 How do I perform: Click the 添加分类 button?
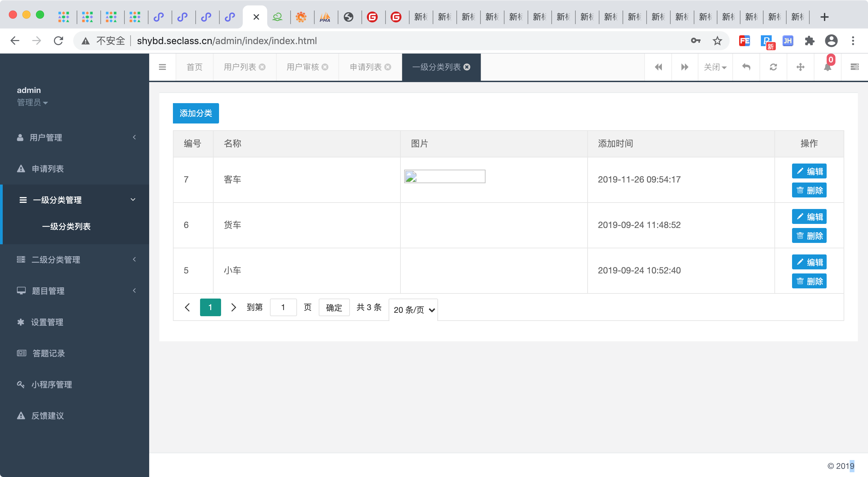[x=196, y=113]
